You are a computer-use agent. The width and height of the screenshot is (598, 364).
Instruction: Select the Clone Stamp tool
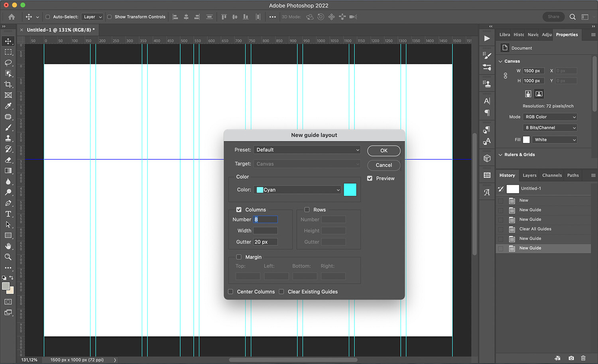coord(9,138)
